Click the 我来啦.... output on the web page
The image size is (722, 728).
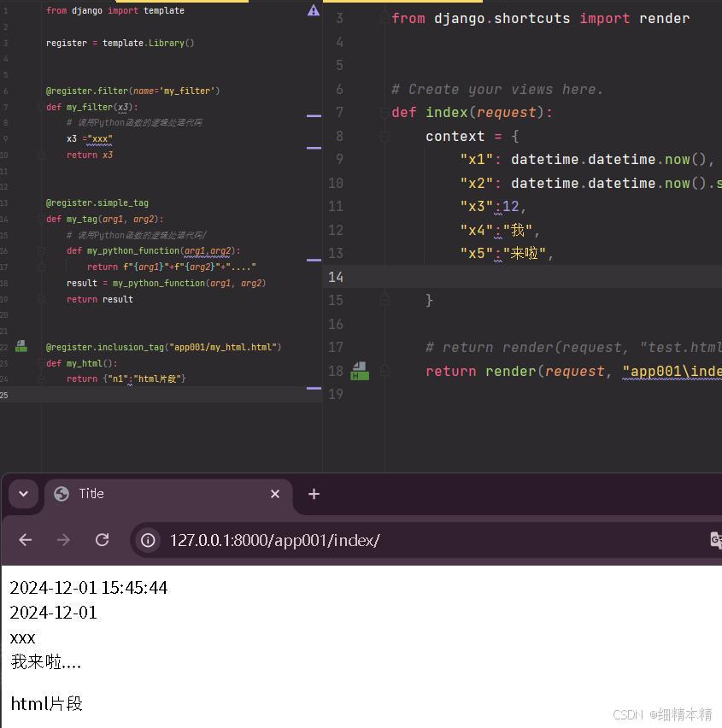tap(46, 662)
